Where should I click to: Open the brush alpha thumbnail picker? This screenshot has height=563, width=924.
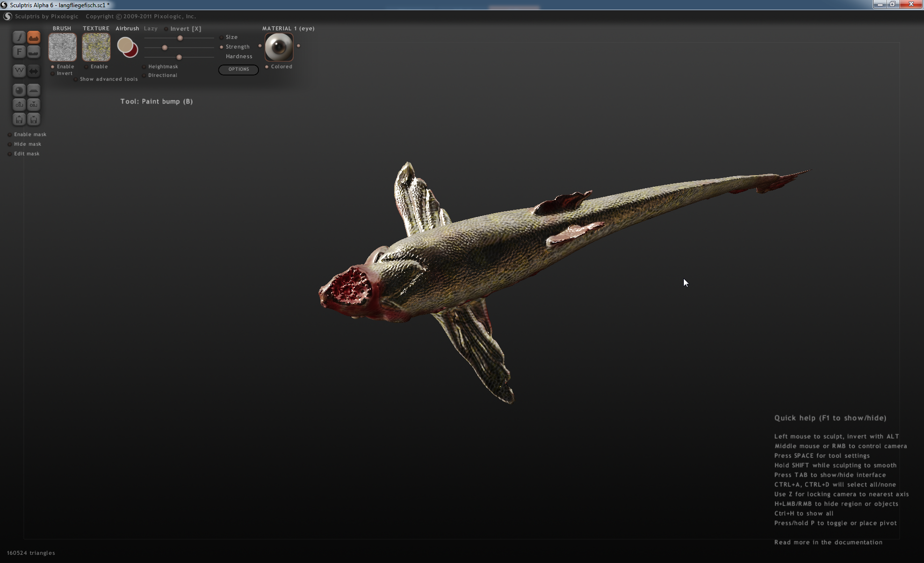[x=63, y=47]
